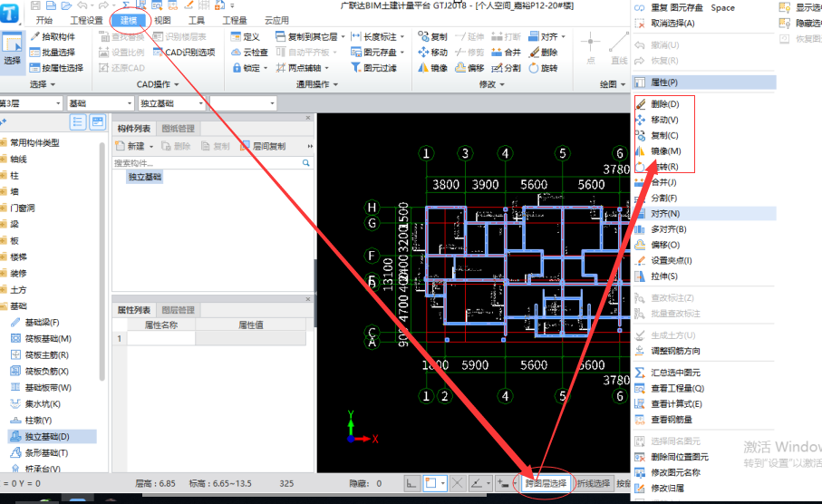Click CAD识别选项 button
822x504 pixels.
184,53
